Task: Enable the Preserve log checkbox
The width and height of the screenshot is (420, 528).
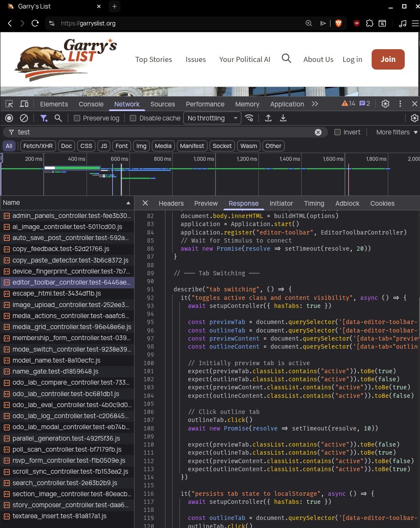Action: pos(77,118)
